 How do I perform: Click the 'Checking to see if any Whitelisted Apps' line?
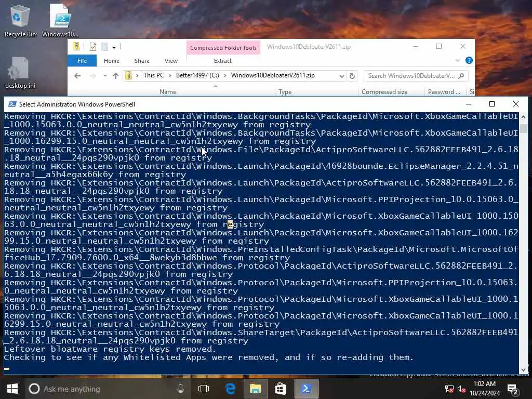pyautogui.click(x=209, y=357)
